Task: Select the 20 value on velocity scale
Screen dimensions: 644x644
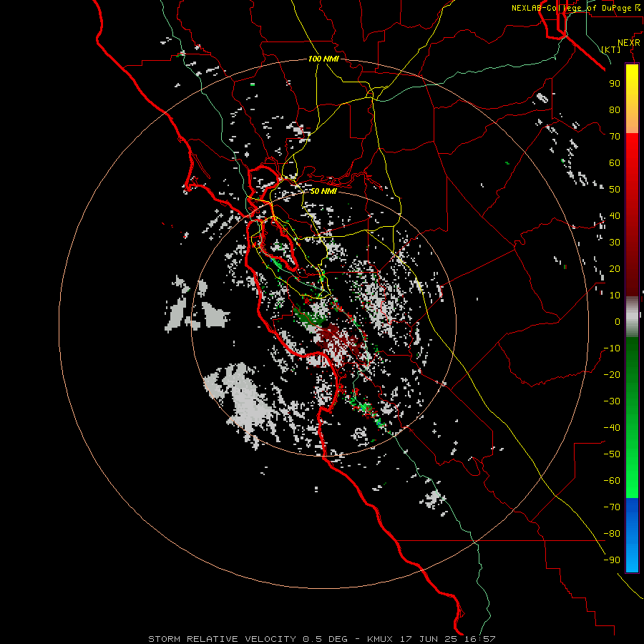Action: click(615, 269)
